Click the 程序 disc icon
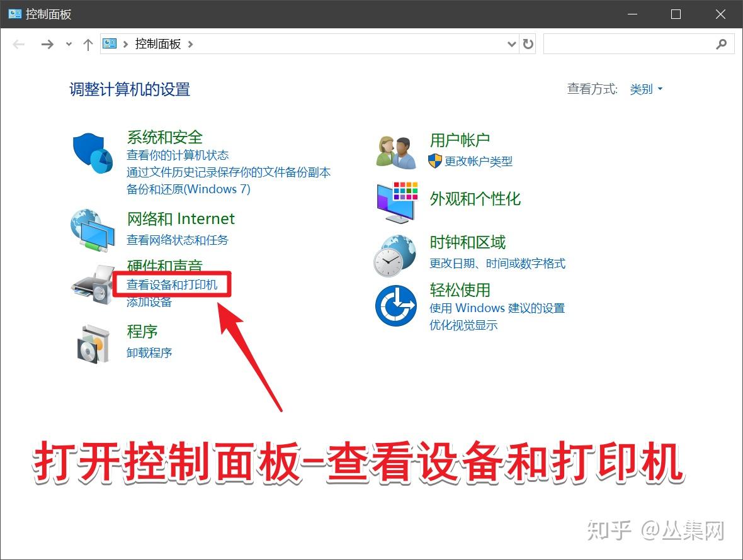Viewport: 743px width, 560px height. click(93, 342)
